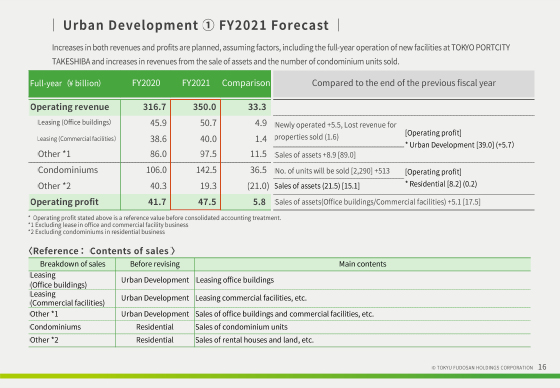
Task: Click footnote "*2 Excluding condominiums in residential business"
Action: [97, 232]
